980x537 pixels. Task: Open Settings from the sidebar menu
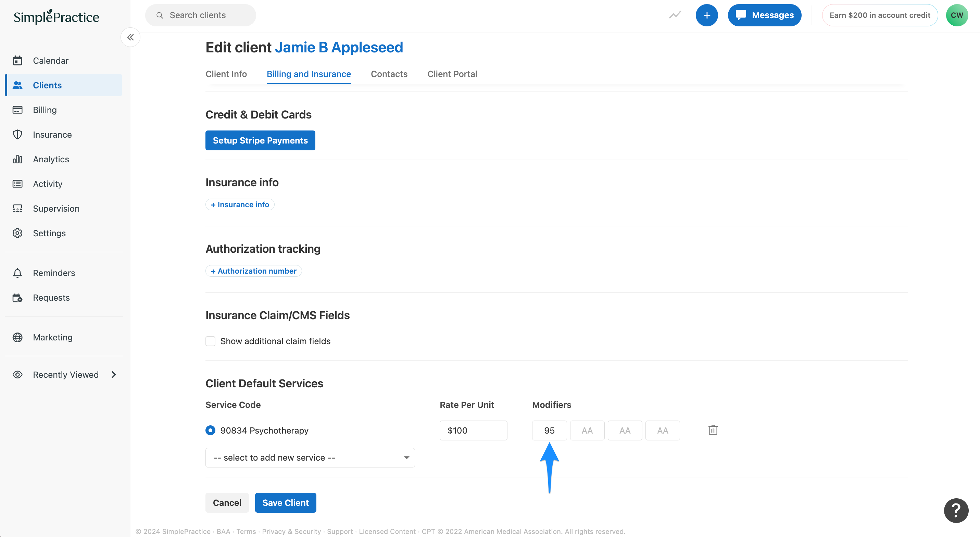64,233
